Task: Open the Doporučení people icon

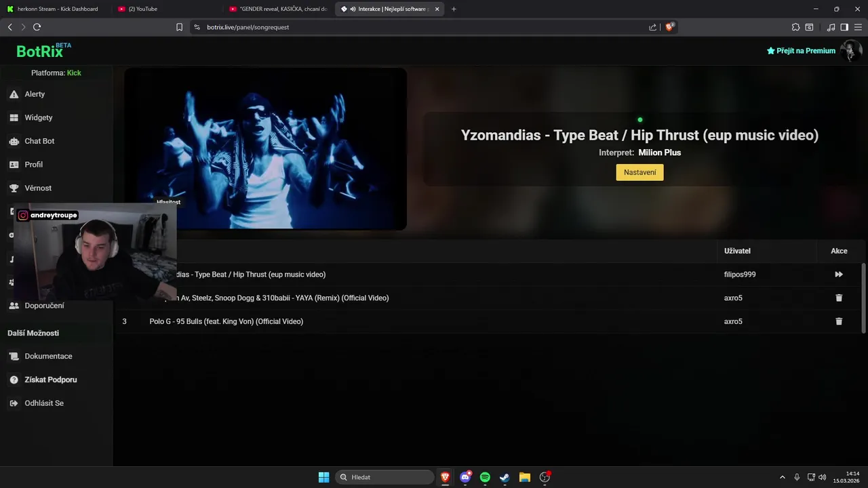Action: (14, 306)
